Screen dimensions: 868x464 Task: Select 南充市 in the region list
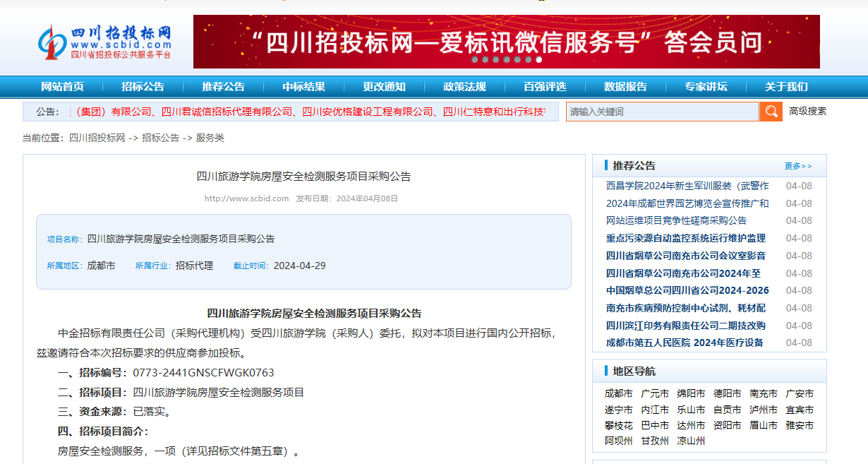click(764, 393)
